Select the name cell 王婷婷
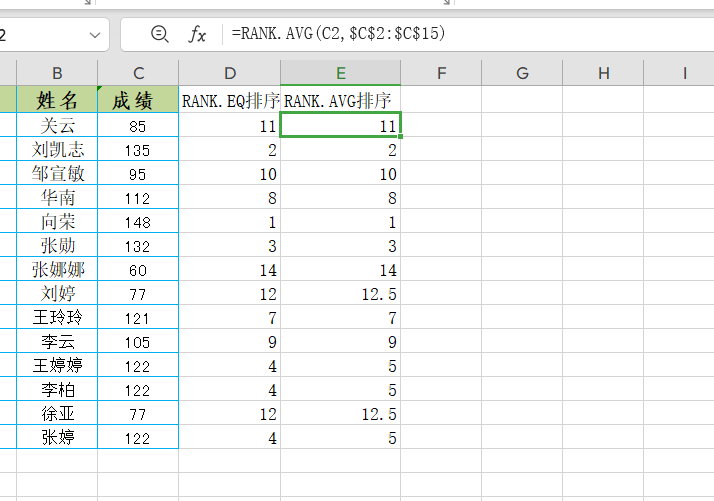This screenshot has width=714, height=501. point(57,365)
